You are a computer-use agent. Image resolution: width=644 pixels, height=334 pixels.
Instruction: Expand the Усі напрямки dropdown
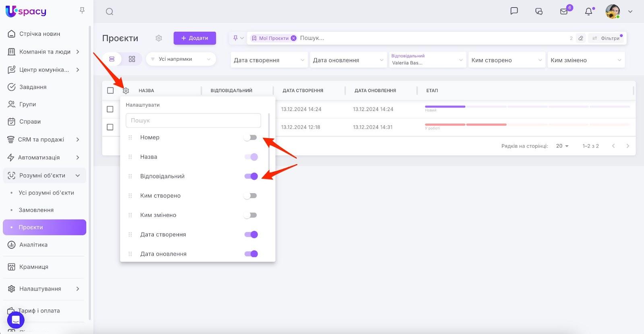(181, 59)
